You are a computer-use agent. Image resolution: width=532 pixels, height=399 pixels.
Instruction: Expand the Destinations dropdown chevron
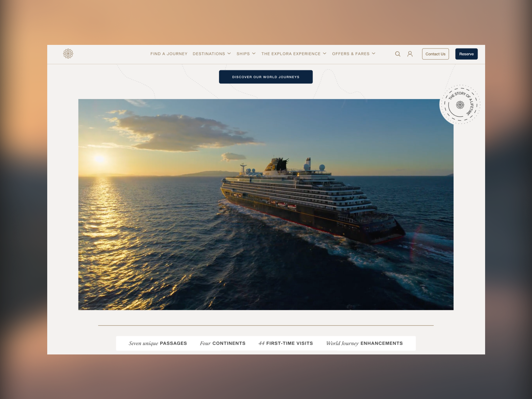[229, 54]
